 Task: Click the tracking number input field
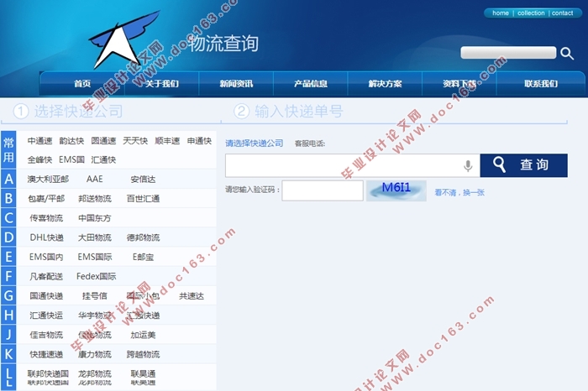click(353, 165)
